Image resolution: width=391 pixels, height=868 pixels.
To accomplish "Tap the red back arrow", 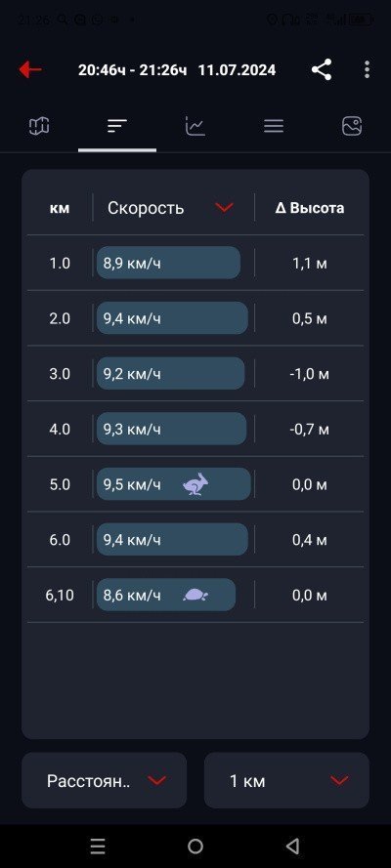I will (30, 69).
